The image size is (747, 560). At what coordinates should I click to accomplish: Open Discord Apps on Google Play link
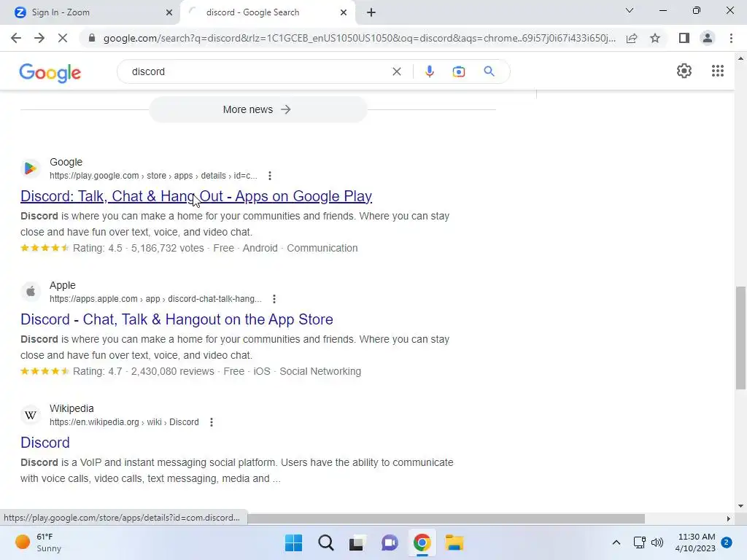click(196, 196)
